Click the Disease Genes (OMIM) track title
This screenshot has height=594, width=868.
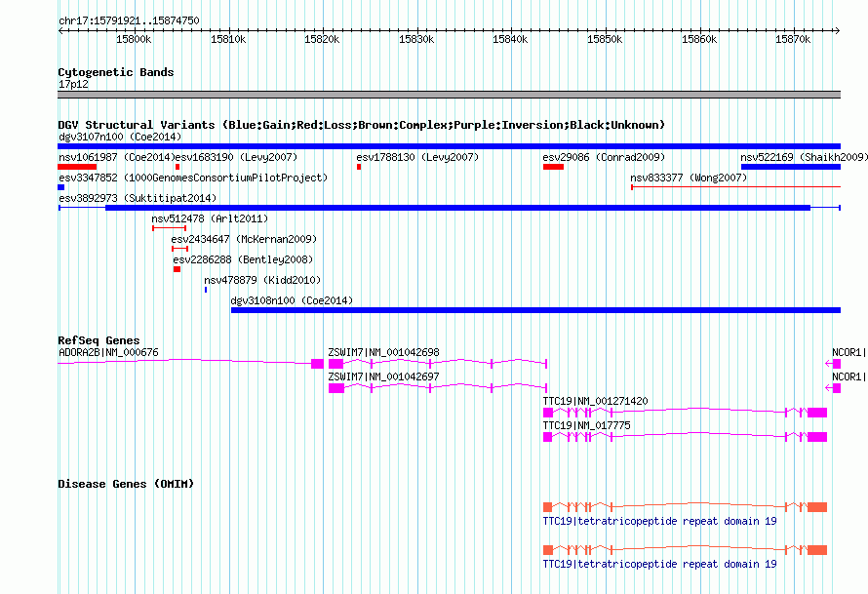pos(126,484)
